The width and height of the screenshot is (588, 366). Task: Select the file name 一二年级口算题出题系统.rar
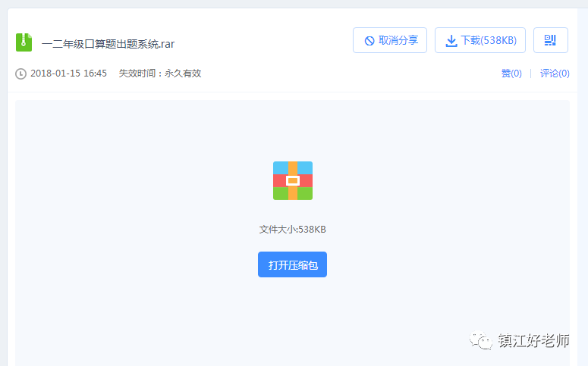click(x=108, y=43)
